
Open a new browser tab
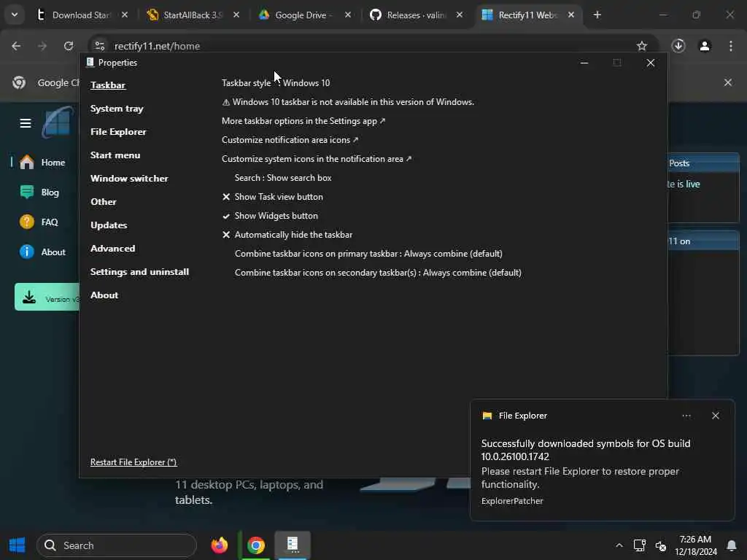click(597, 15)
